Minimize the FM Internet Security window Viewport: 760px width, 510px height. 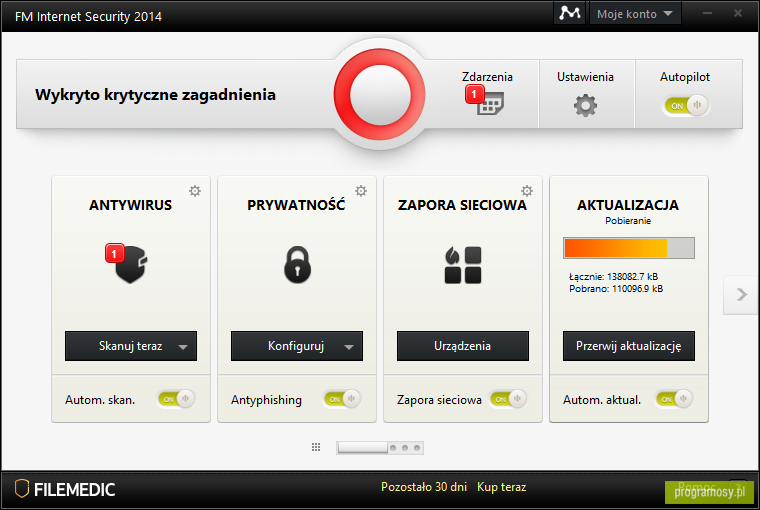tap(707, 13)
